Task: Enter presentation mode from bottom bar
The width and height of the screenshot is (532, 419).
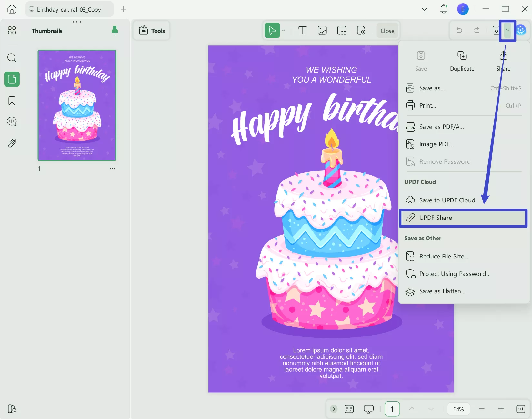Action: [x=368, y=409]
